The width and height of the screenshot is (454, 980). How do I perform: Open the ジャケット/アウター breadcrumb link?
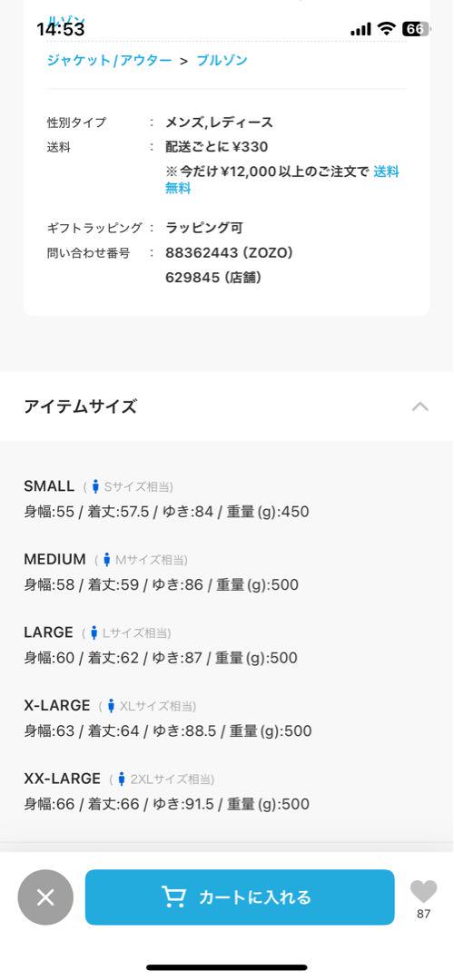point(109,61)
